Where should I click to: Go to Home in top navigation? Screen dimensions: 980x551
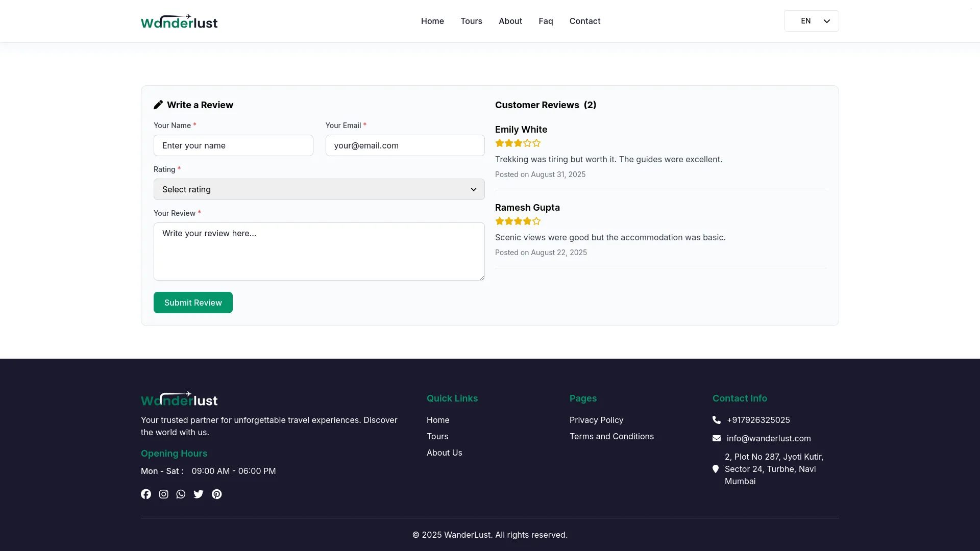click(432, 21)
